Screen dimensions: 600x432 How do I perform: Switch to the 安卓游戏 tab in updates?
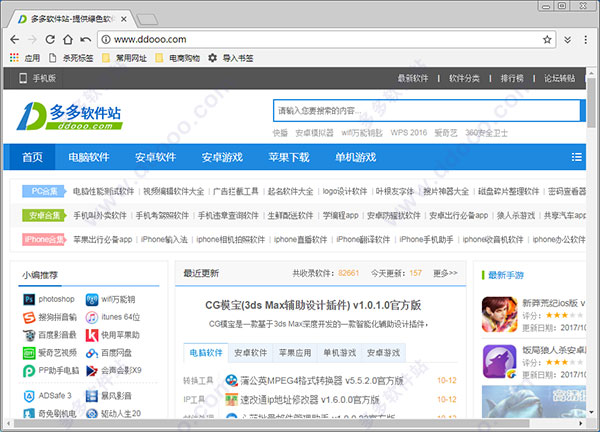[383, 353]
